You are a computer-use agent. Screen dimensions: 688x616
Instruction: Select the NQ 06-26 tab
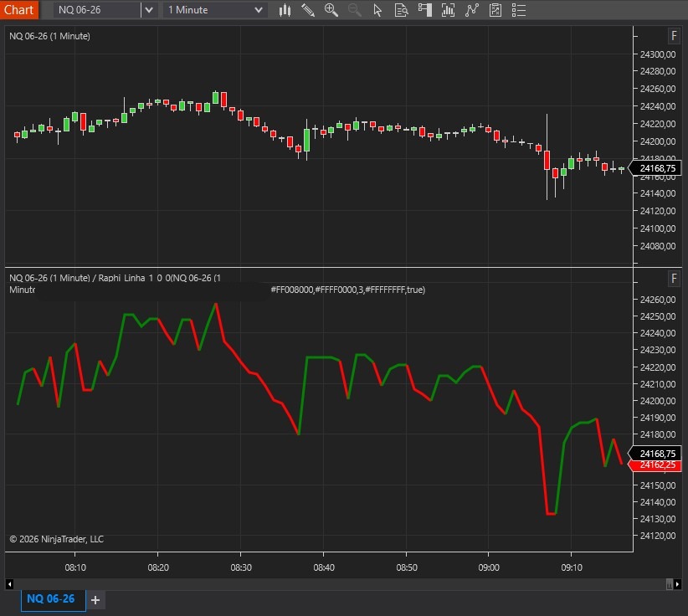tap(51, 599)
